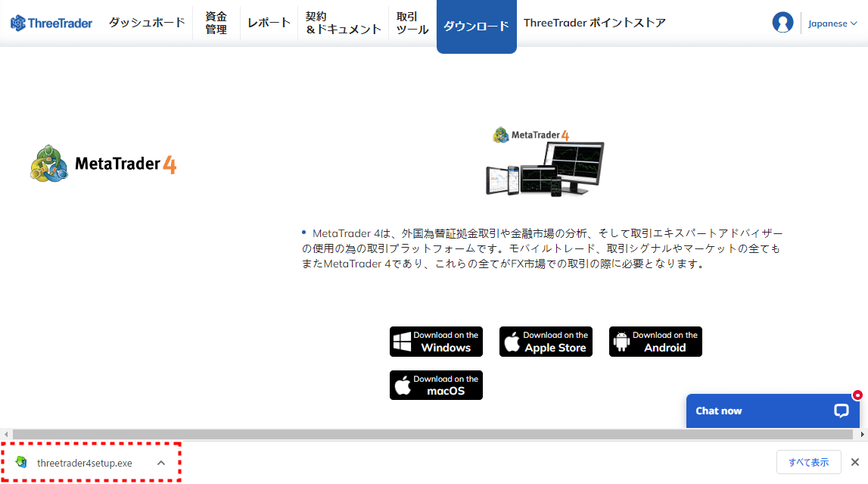Open the 資金管理 menu
The height and width of the screenshot is (484, 868).
pyautogui.click(x=216, y=23)
